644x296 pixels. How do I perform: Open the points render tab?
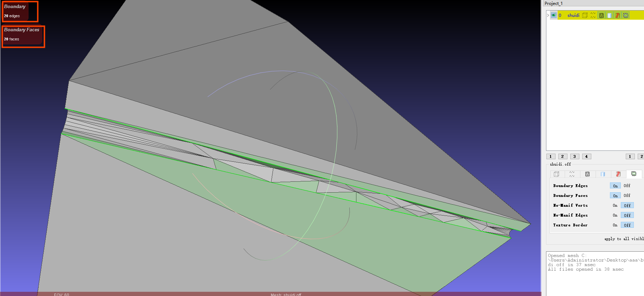(572, 174)
